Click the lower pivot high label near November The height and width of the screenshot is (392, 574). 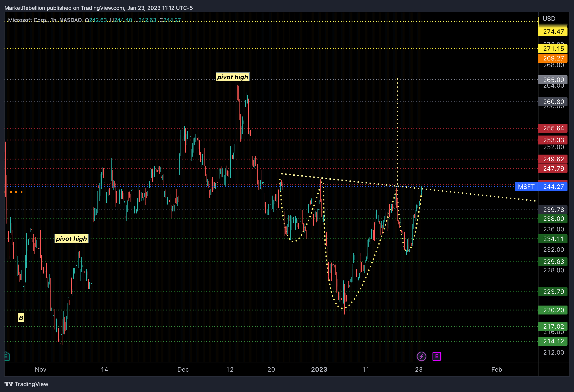pos(71,239)
